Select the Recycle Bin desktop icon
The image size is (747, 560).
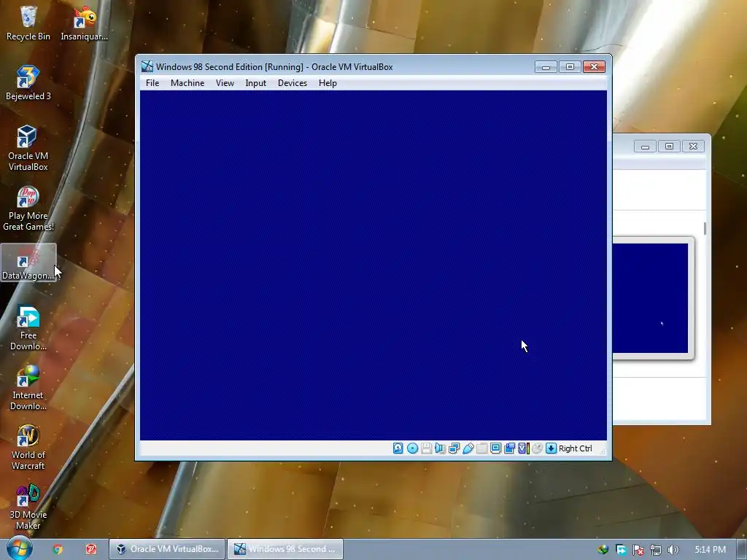(x=28, y=23)
